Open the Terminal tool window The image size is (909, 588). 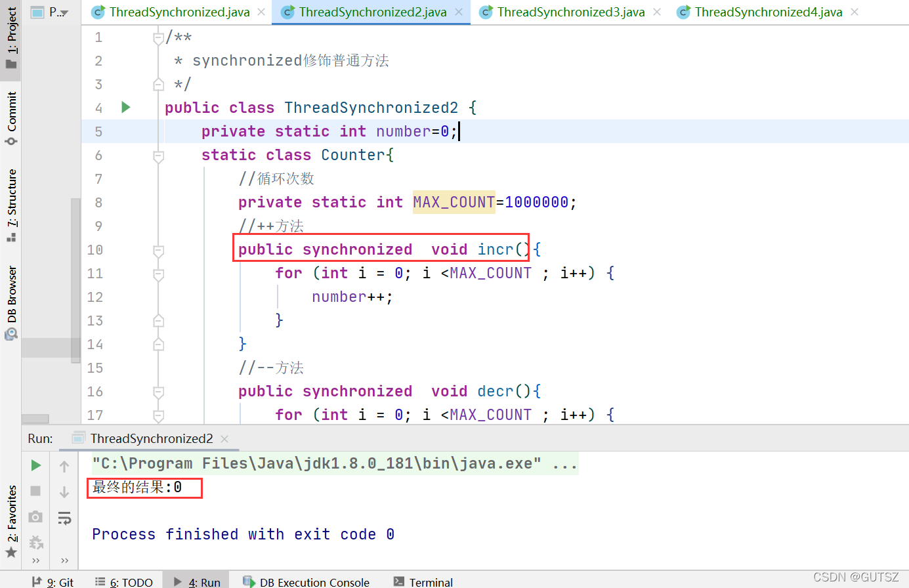pyautogui.click(x=423, y=581)
